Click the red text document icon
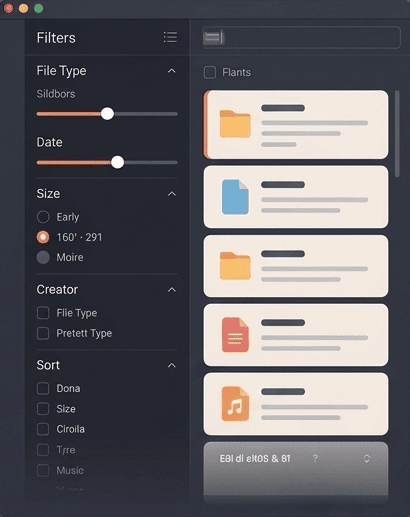Screen dimensions: 410x517 235,334
